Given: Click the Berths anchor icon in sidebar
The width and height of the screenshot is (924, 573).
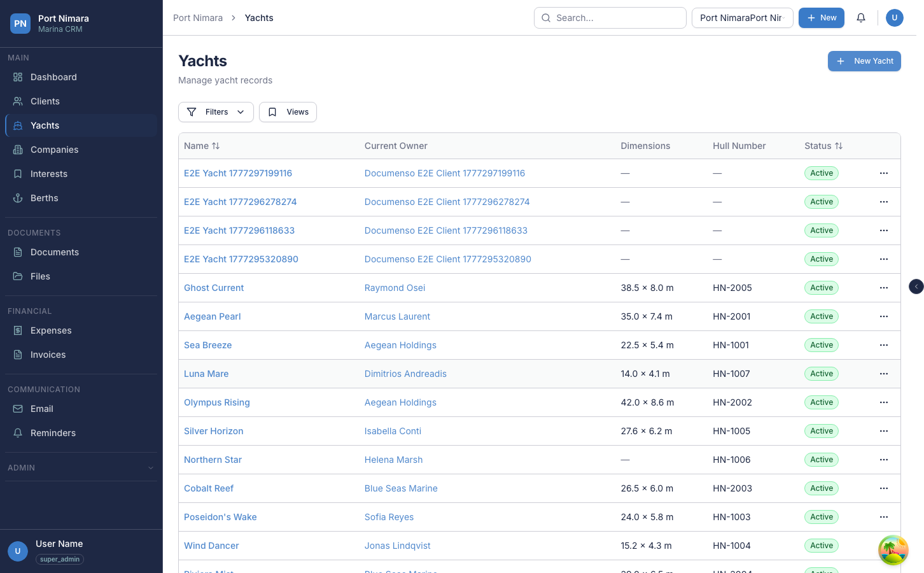Looking at the screenshot, I should tap(18, 198).
